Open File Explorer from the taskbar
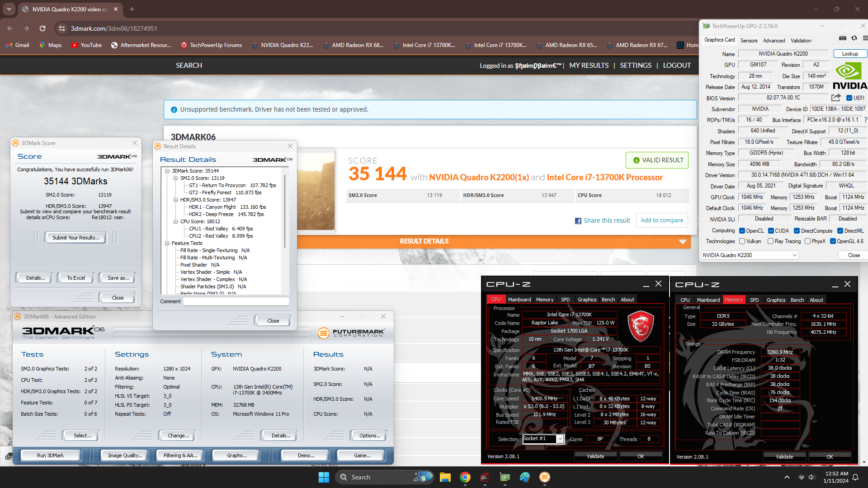The width and height of the screenshot is (868, 488). coord(445,477)
